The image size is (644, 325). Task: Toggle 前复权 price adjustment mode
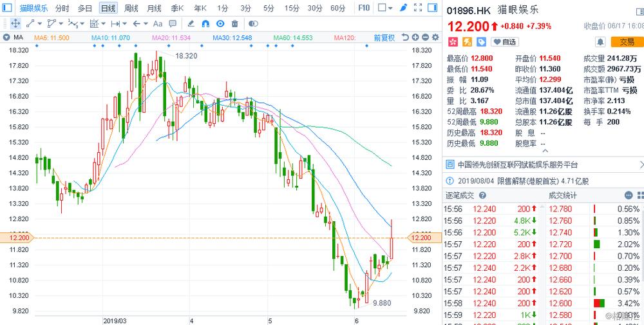point(384,37)
